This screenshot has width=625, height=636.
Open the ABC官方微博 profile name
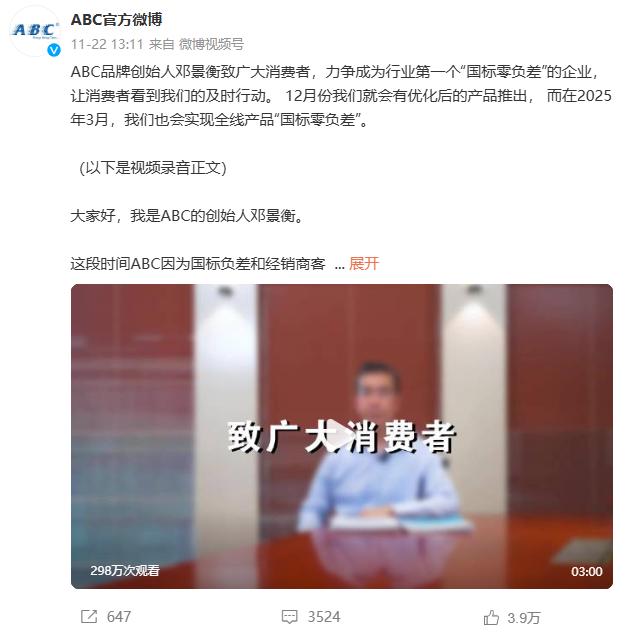pos(116,19)
